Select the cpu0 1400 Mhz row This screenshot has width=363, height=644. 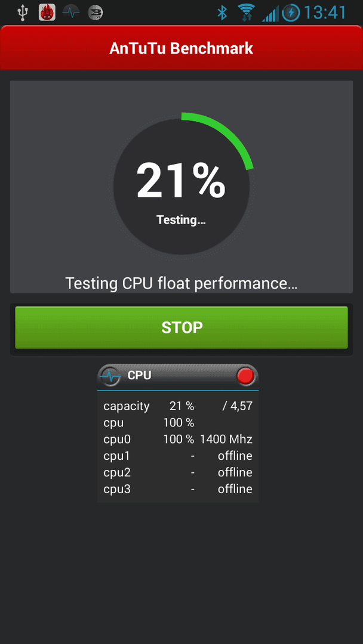[177, 439]
